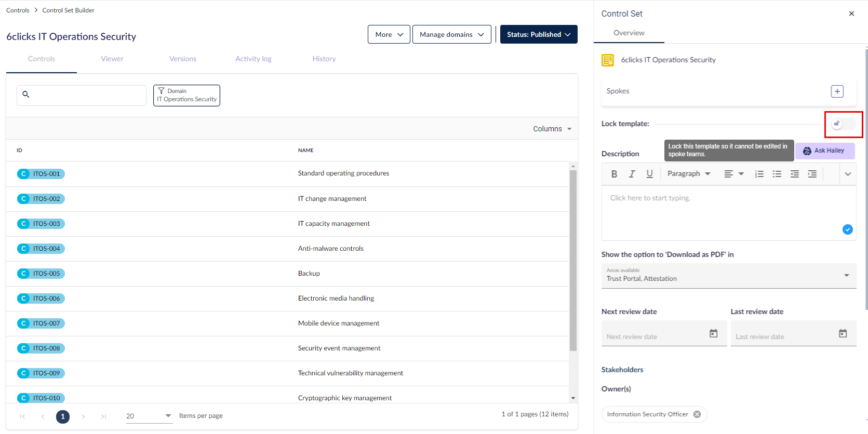Toggle the Lock template switch

843,124
